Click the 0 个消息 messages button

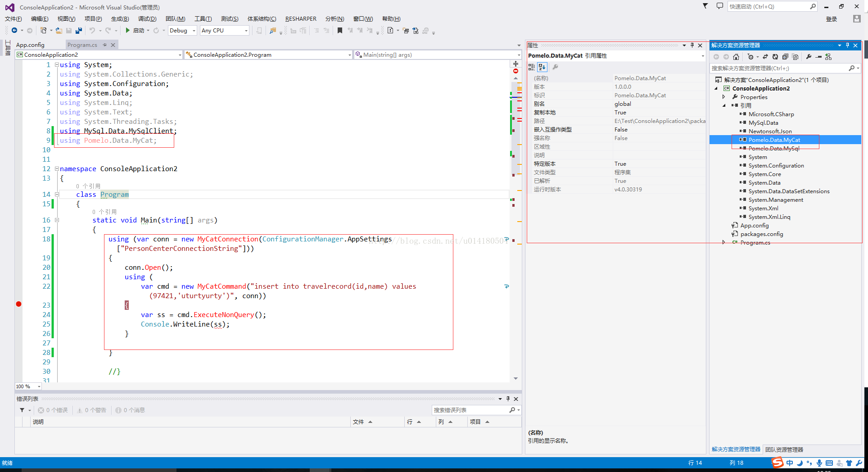(131, 410)
